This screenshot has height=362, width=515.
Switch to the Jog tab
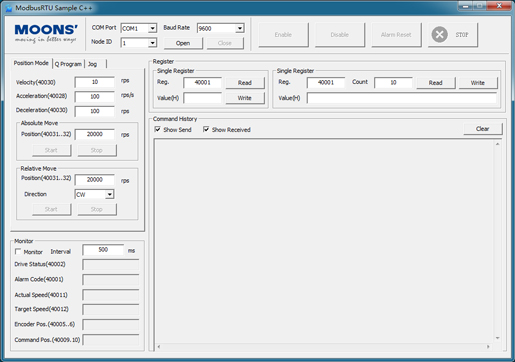point(92,64)
